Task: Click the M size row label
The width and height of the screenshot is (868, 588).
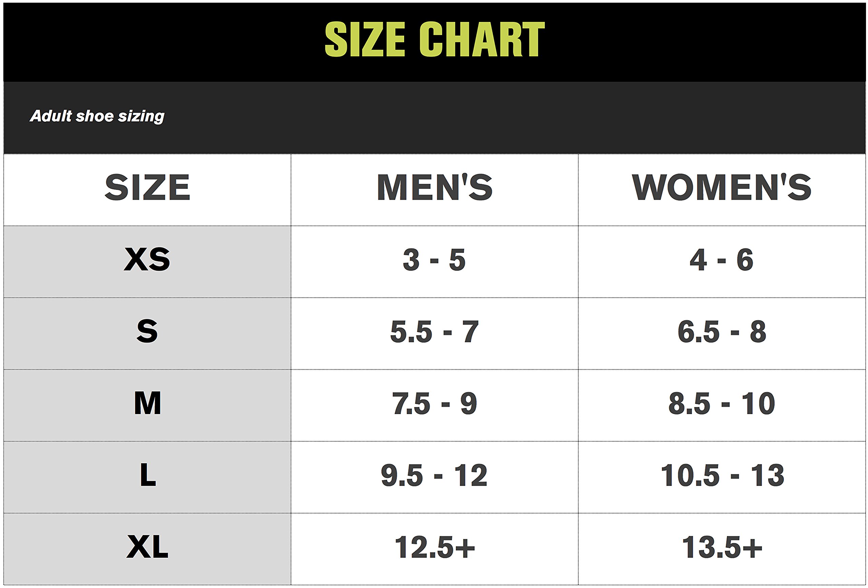Action: click(x=147, y=404)
